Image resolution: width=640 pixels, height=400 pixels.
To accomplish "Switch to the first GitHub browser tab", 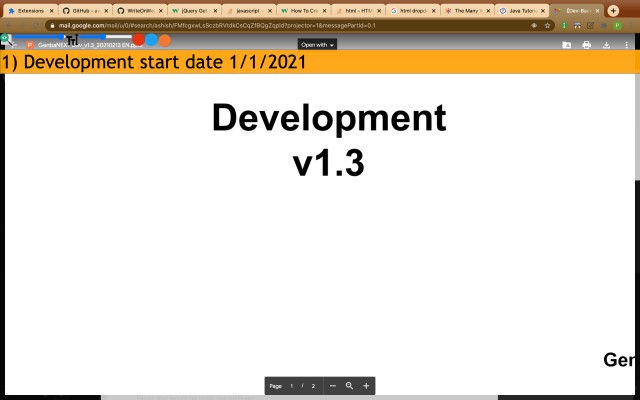I will tap(85, 11).
